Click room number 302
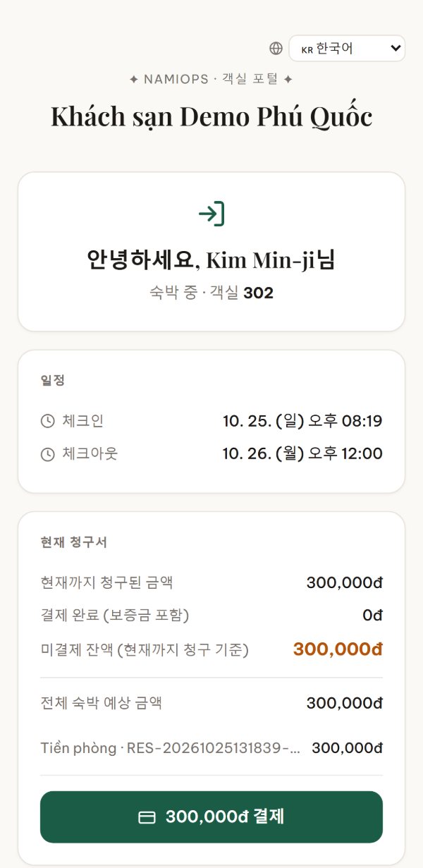 (258, 293)
